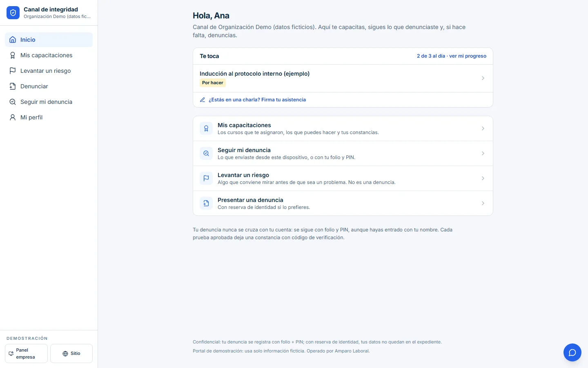Screen dimensions: 588x368
Task: Click the chevron on Levantar un riesgo row
Action: point(483,178)
